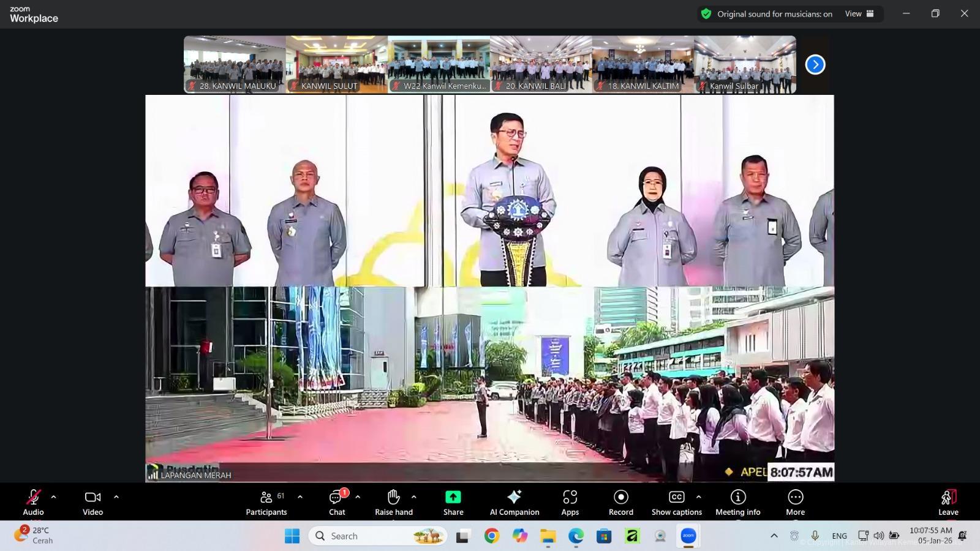The height and width of the screenshot is (551, 980).
Task: Start recording the meeting
Action: pos(620,502)
